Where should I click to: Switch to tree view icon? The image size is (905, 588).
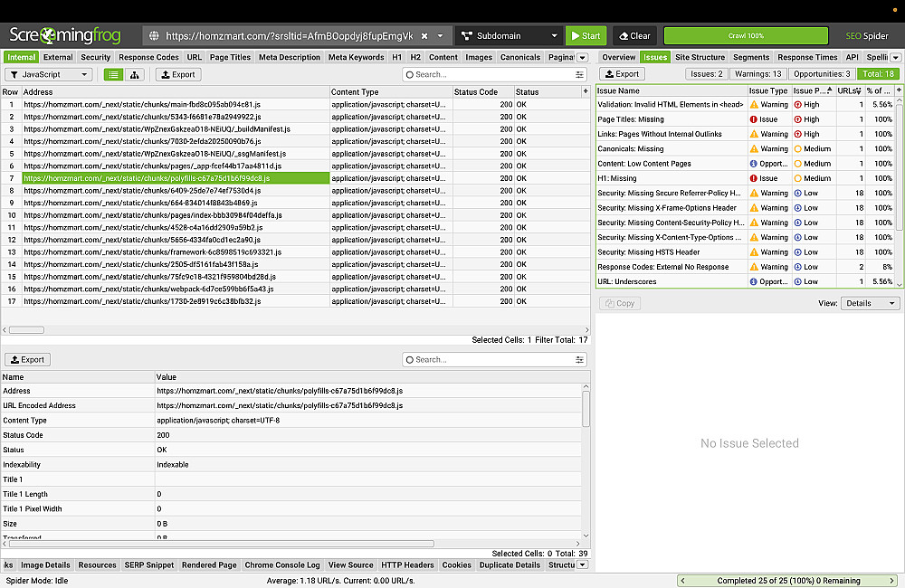pyautogui.click(x=135, y=74)
